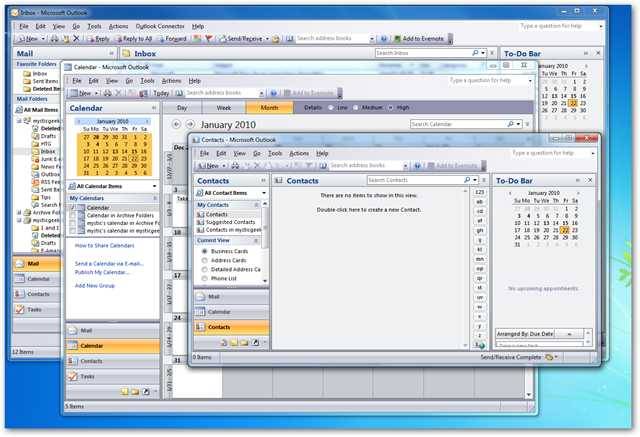The width and height of the screenshot is (640, 437).
Task: Click the 123 index tab in the Contacts list
Action: point(480,192)
